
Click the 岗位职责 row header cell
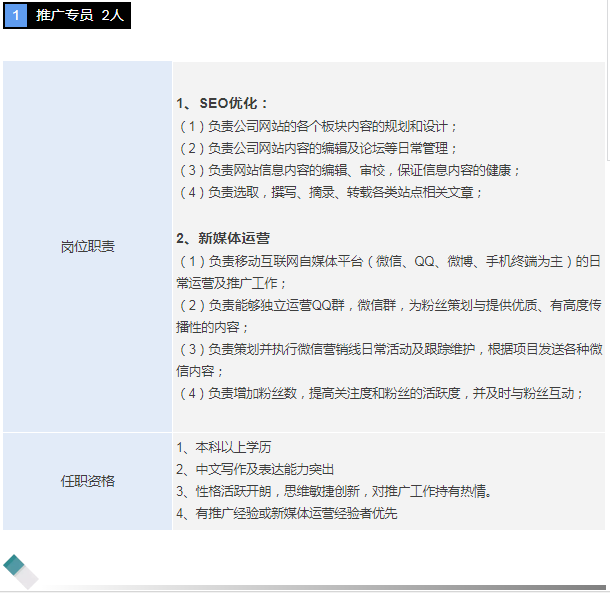pos(87,246)
